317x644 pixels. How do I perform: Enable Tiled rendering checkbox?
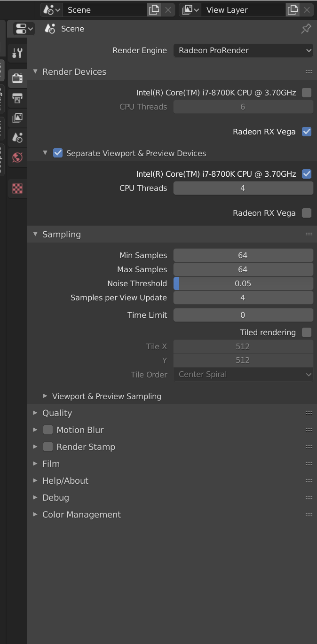(x=307, y=332)
